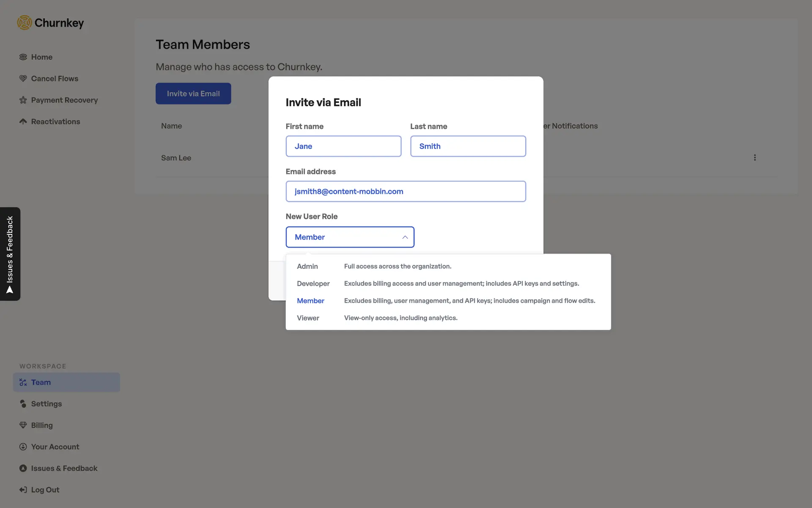Select the Member role option
812x508 pixels.
[310, 301]
